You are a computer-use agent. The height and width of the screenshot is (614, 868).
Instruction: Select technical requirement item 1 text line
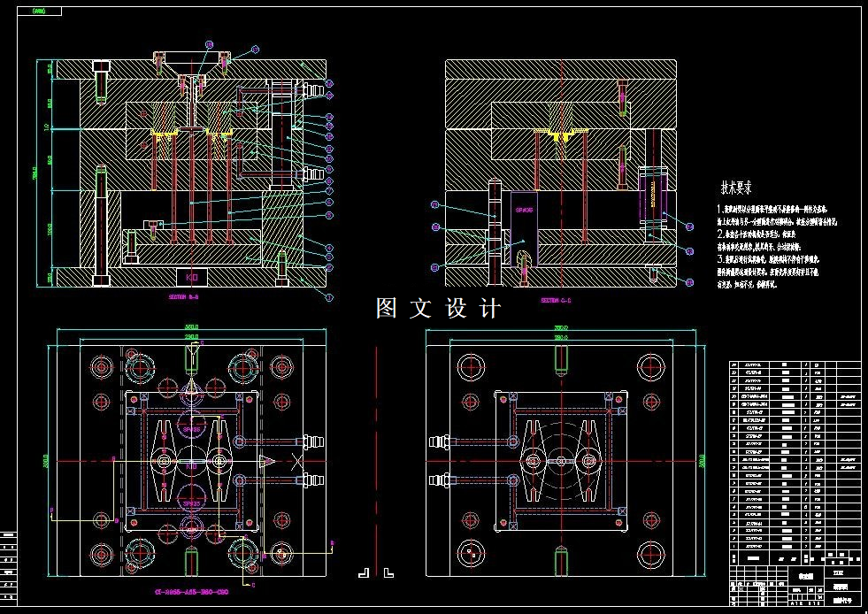tap(772, 210)
